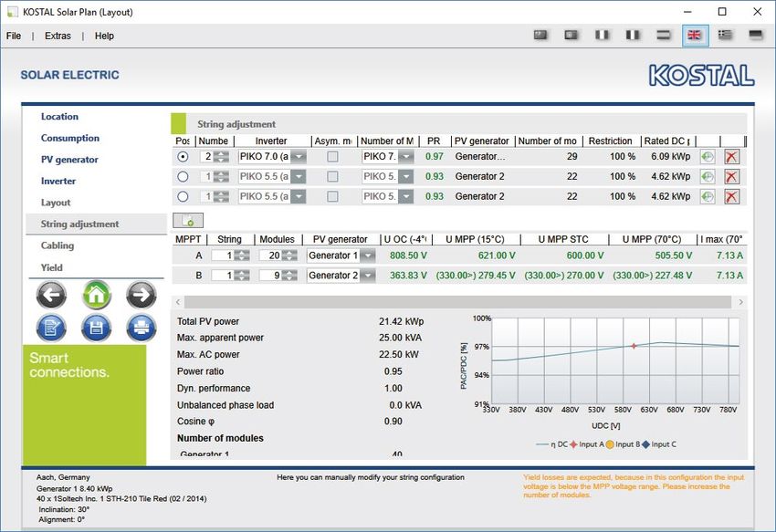The width and height of the screenshot is (776, 532).
Task: Select the Greek flag language icon
Action: pyautogui.click(x=725, y=36)
